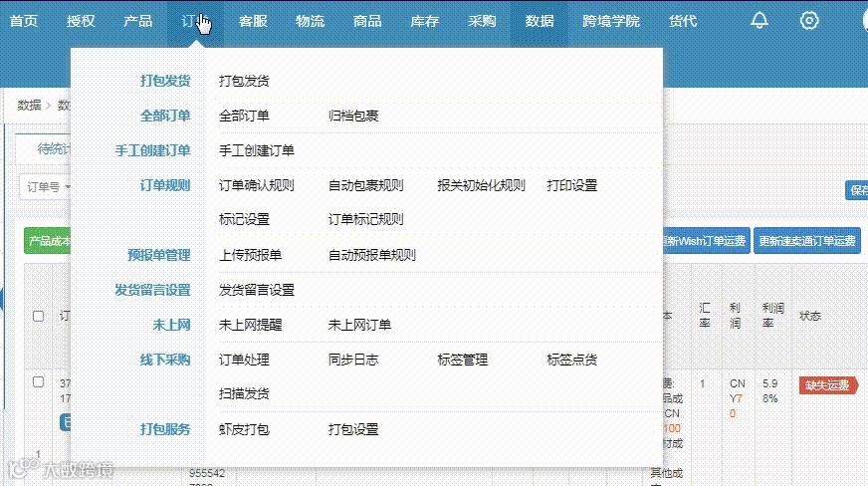Image resolution: width=868 pixels, height=486 pixels.
Task: Go to 首页 in top navigation
Action: [24, 21]
